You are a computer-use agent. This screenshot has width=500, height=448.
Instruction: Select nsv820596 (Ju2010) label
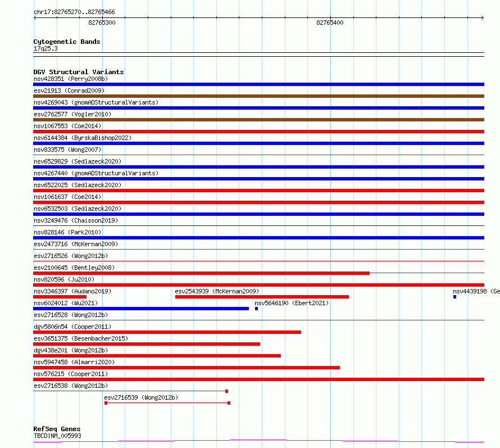click(64, 279)
